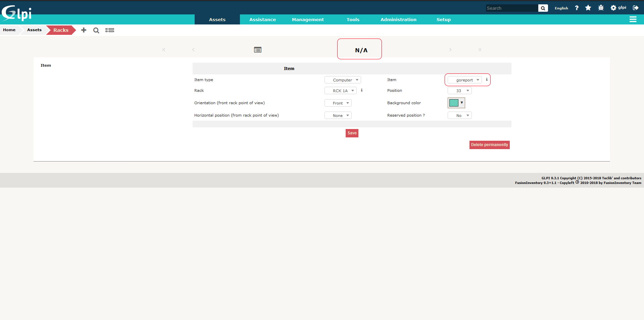This screenshot has width=644, height=320.
Task: Go to next record arrow
Action: [x=450, y=50]
